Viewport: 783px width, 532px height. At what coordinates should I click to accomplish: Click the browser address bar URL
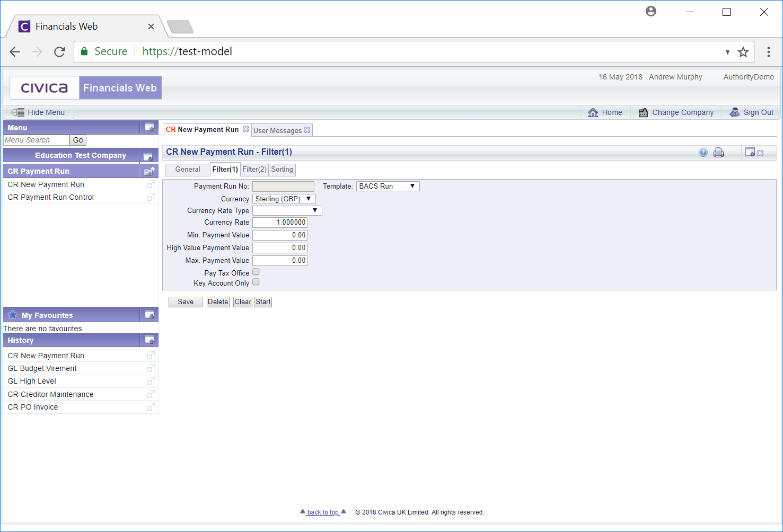click(x=187, y=51)
